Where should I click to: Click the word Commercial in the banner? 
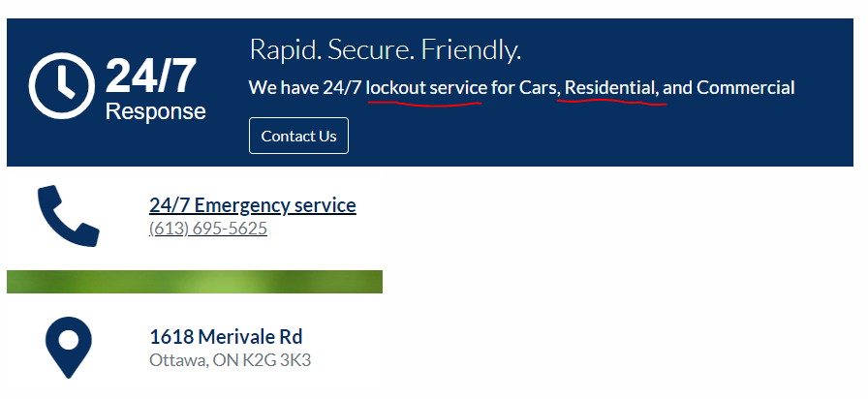(746, 87)
